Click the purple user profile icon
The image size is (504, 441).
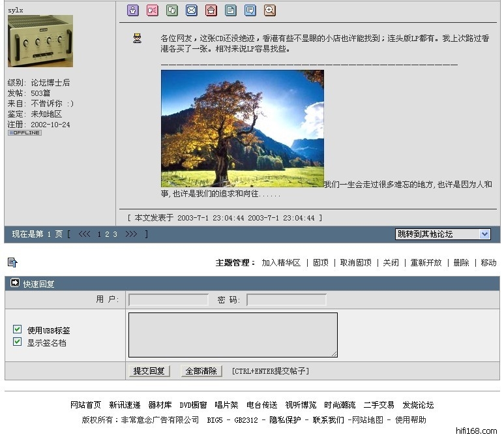coord(132,10)
